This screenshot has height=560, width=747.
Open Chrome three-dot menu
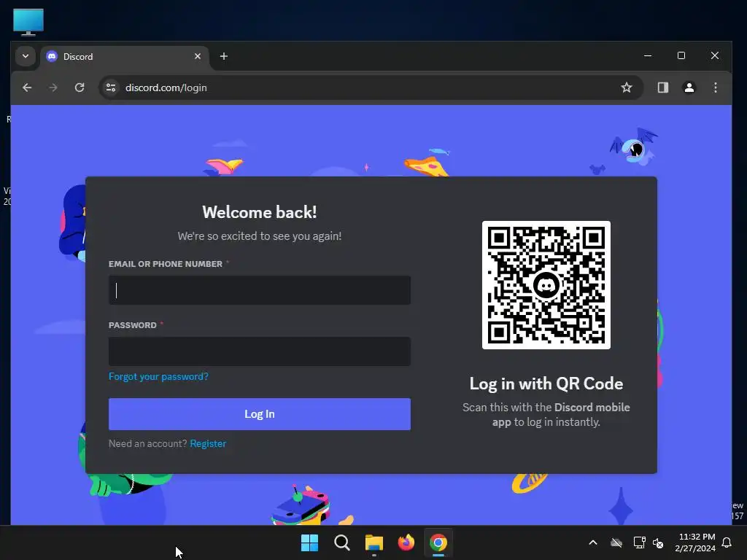(x=716, y=87)
